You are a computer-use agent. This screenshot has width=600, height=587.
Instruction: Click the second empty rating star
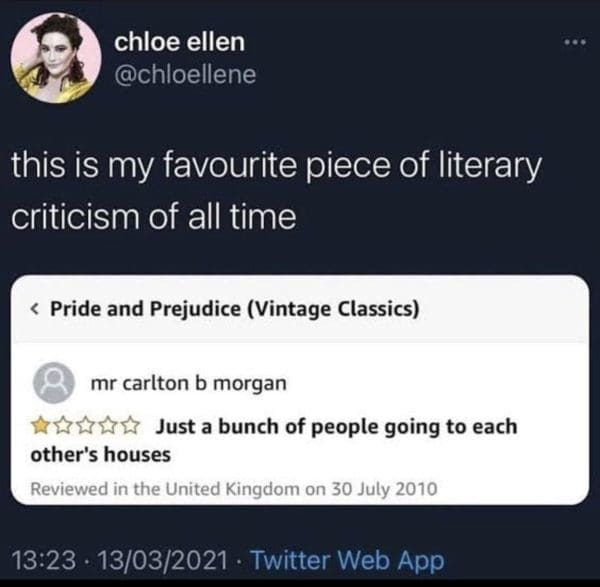(62, 426)
